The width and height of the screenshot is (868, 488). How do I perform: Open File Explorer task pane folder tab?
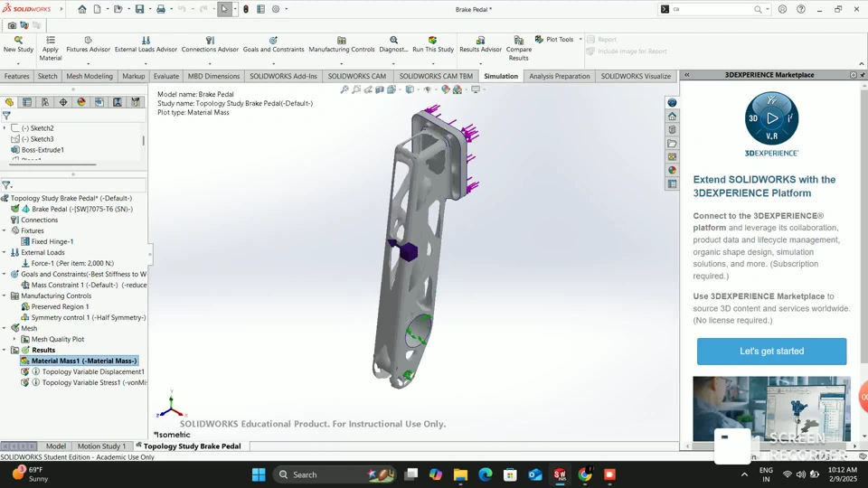672,144
